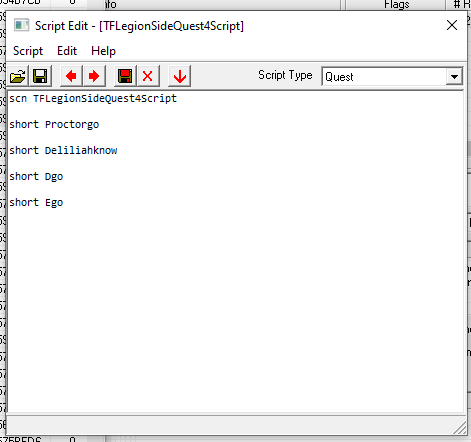Go to next script with right arrow

coord(94,76)
